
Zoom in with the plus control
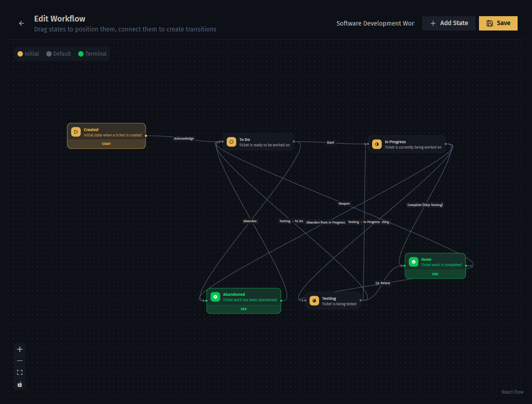point(20,349)
